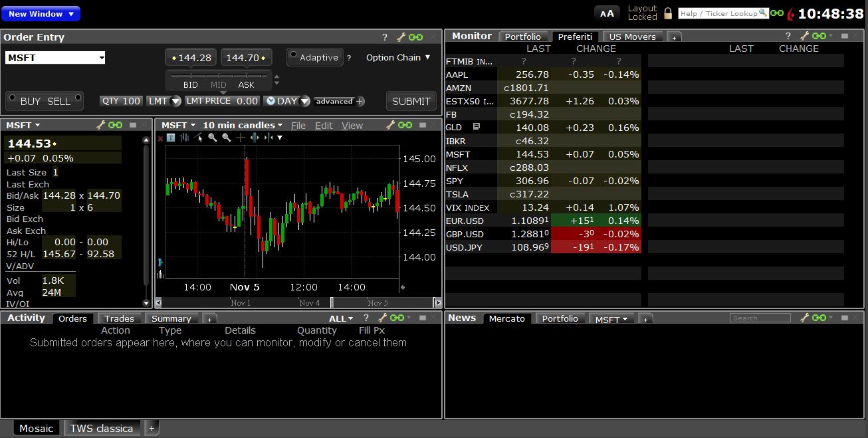Viewport: 868px width, 438px height.
Task: Click the SUBMIT order button
Action: coord(411,101)
